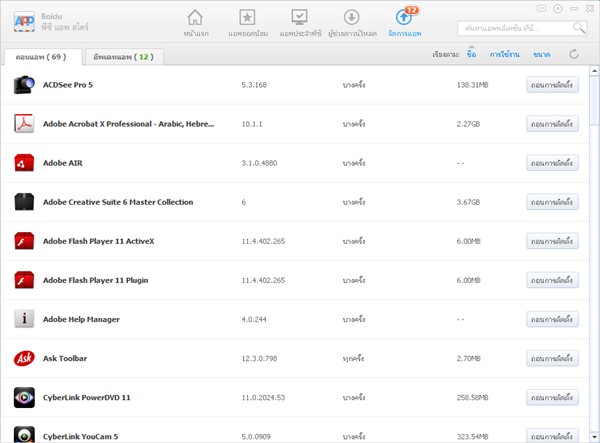Click the Baidu PC App Store logo
Viewport: 600px width, 443px height.
tap(24, 21)
